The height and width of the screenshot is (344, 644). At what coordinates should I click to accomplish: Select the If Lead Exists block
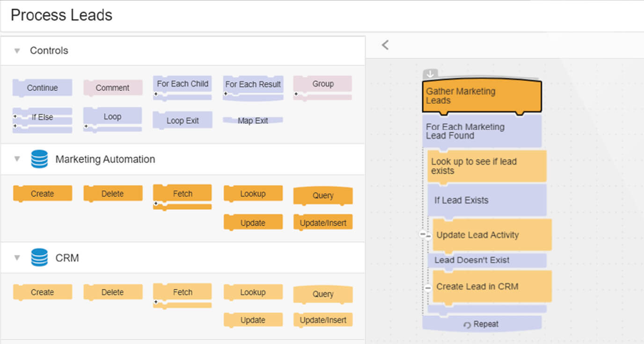[487, 201]
